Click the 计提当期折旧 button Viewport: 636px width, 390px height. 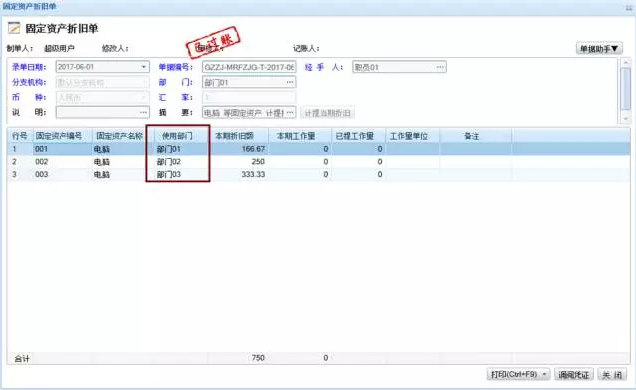(x=327, y=113)
